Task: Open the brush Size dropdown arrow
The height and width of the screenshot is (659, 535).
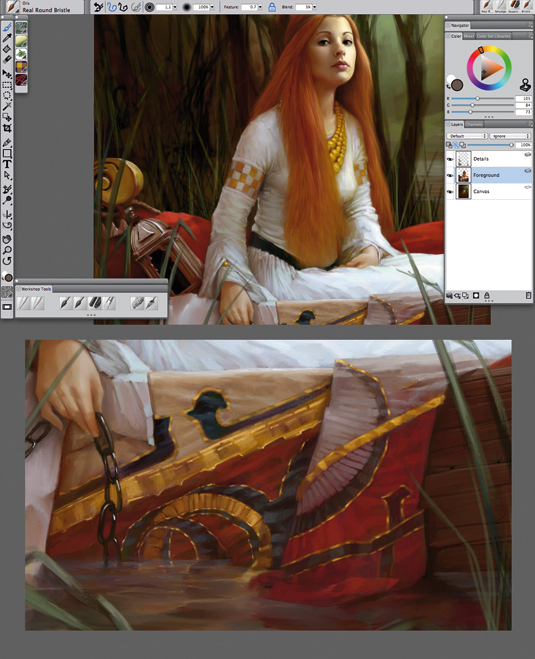Action: [175, 7]
